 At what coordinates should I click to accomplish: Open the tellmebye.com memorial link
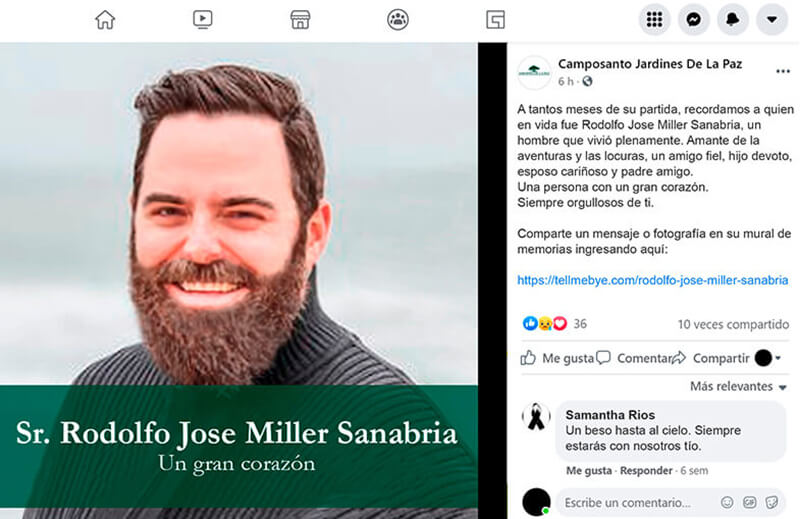pyautogui.click(x=653, y=280)
